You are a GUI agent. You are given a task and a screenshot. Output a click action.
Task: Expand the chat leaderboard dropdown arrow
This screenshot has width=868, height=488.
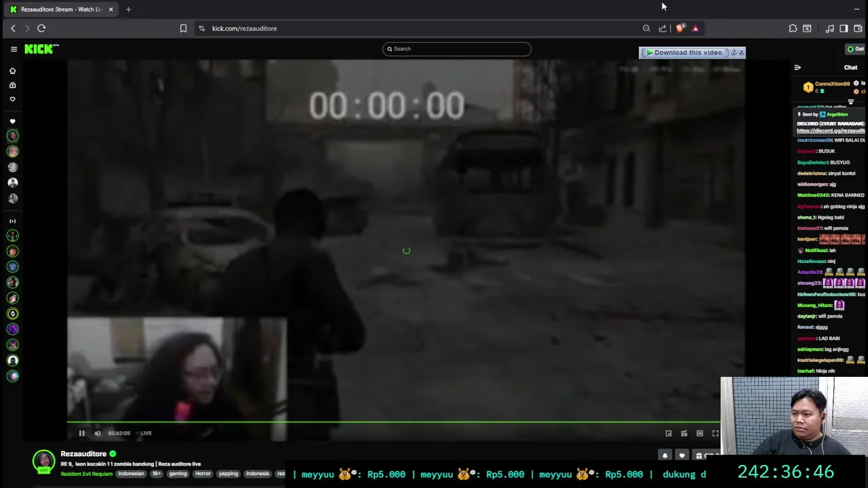851,102
